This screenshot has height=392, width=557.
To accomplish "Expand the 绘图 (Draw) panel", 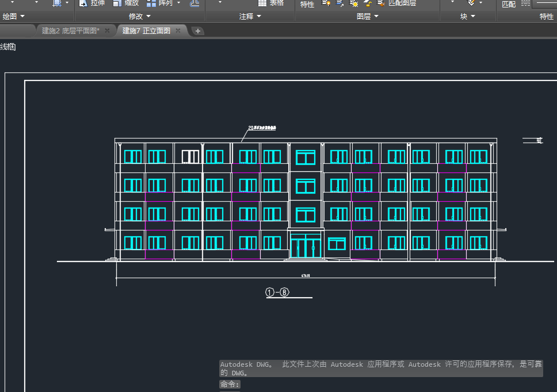I will [14, 17].
